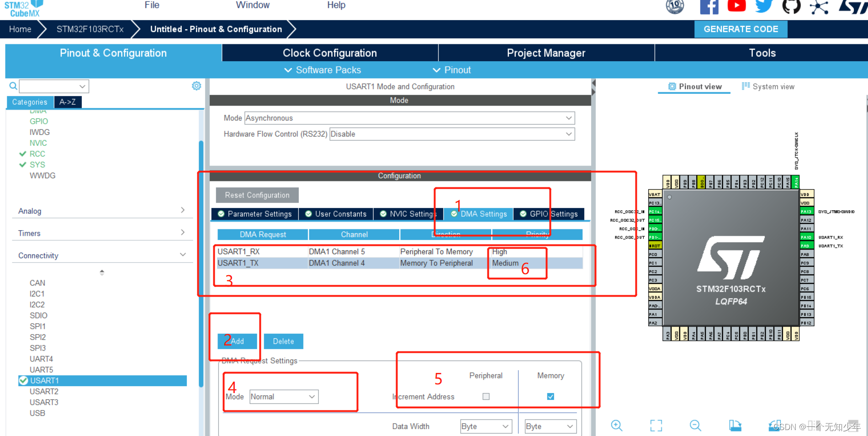Click STM32F103RCTx breadcrumb

click(x=90, y=29)
